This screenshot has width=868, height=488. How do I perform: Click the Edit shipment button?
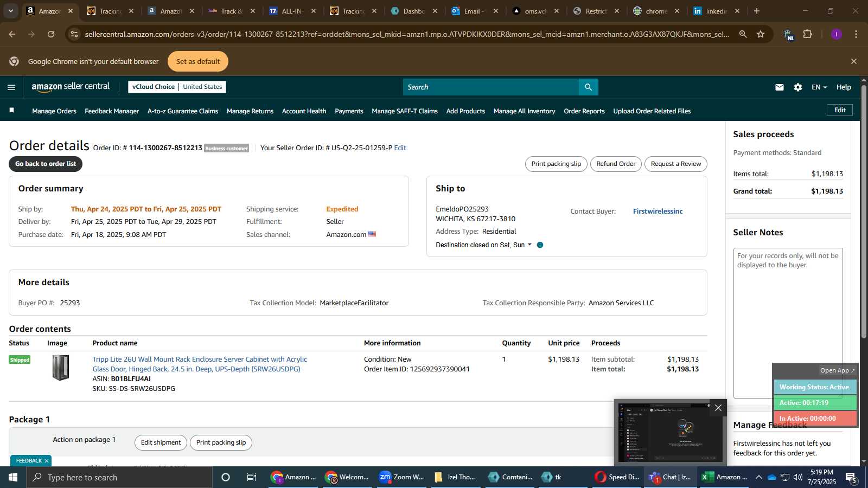[x=161, y=442]
